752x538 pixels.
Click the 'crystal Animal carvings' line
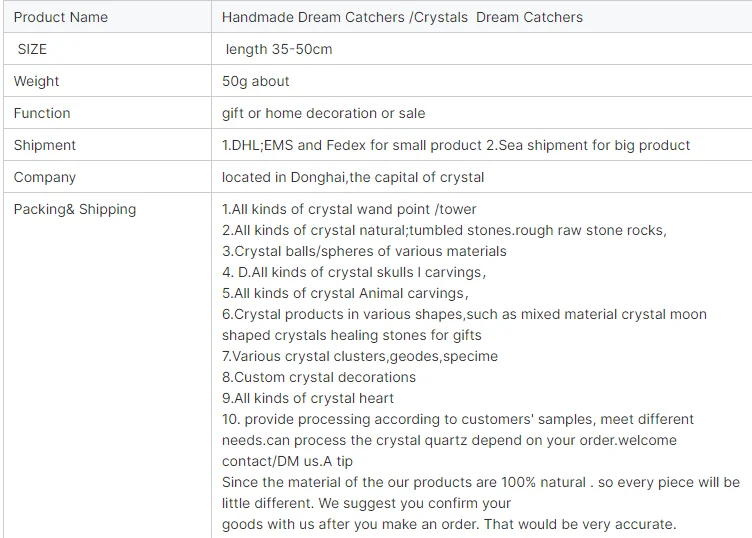345,293
